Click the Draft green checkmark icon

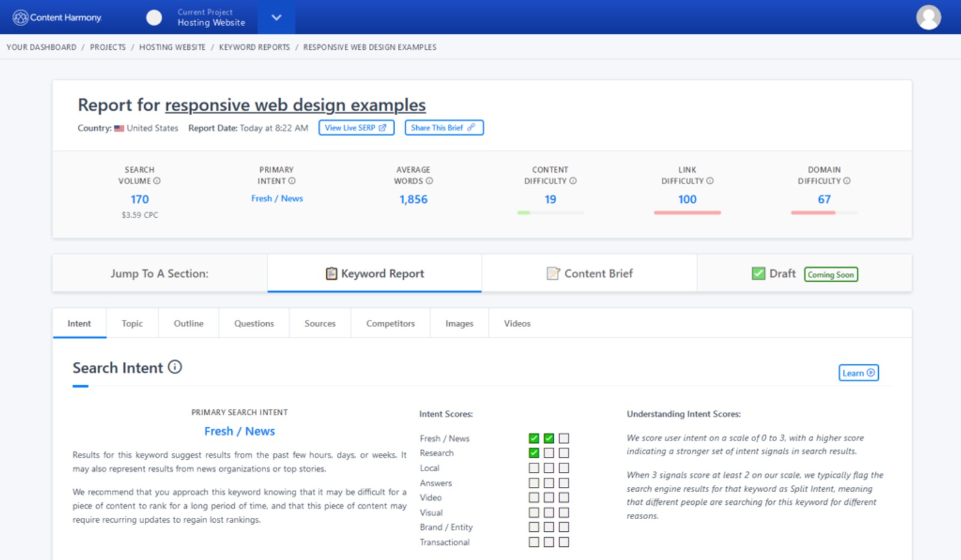[x=759, y=274]
